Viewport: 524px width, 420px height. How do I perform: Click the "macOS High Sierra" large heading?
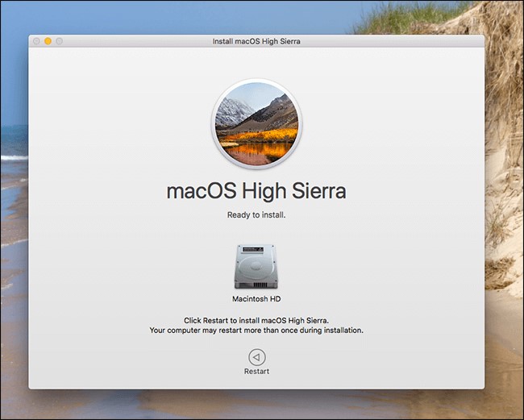click(x=256, y=191)
